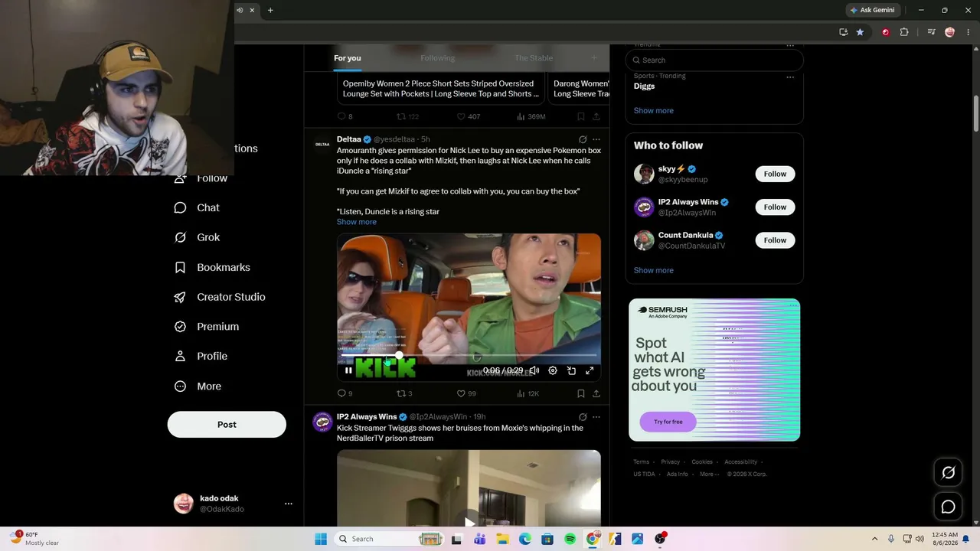Enter fullscreen on the Deltaa video
Screen dimensions: 980x551
(590, 370)
